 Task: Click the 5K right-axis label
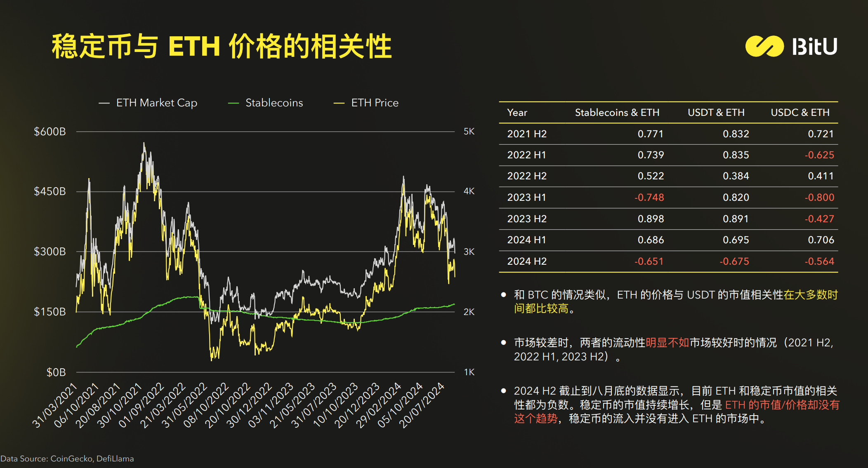click(x=469, y=132)
